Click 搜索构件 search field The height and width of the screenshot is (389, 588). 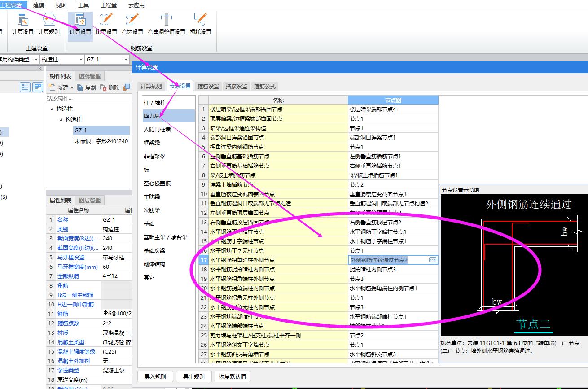(x=88, y=98)
